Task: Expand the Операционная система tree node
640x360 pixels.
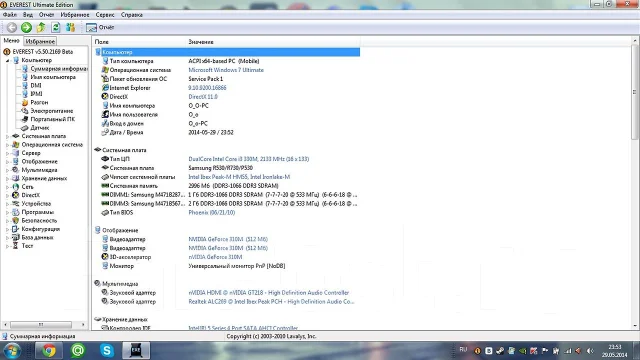Action: click(7, 145)
